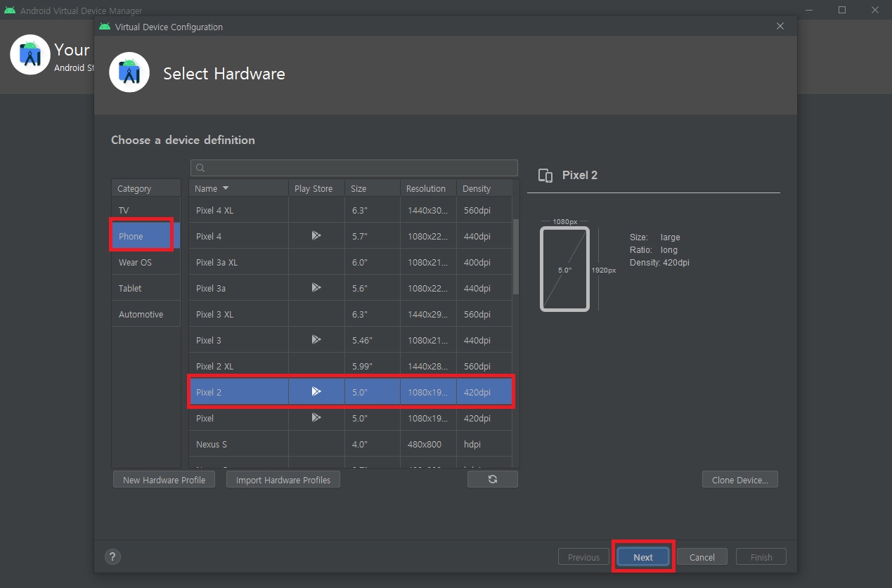Click the Play Store column header
The width and height of the screenshot is (892, 588).
tap(316, 188)
